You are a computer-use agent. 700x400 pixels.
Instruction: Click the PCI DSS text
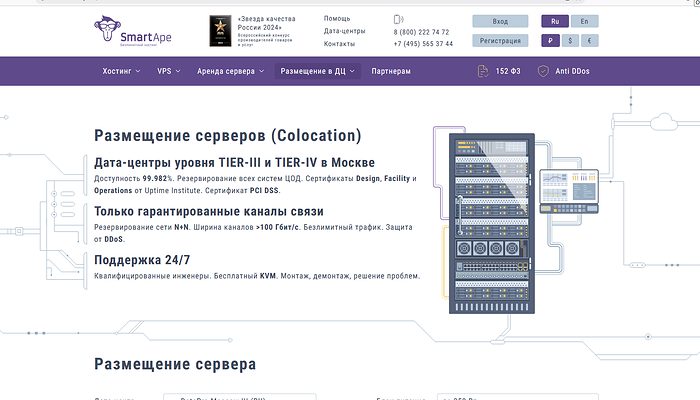click(x=264, y=191)
